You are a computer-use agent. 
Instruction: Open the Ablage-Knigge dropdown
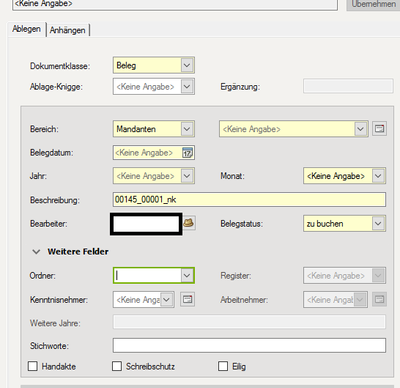pyautogui.click(x=187, y=87)
